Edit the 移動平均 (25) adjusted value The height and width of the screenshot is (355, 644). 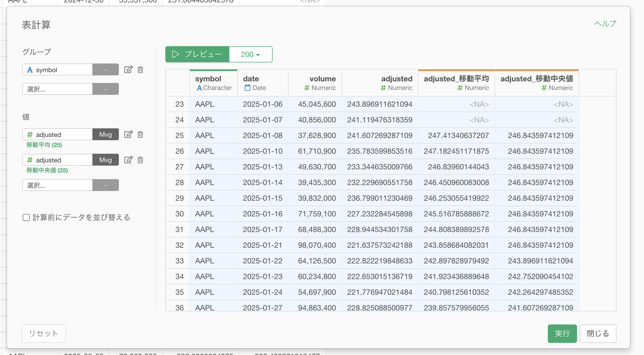[128, 135]
